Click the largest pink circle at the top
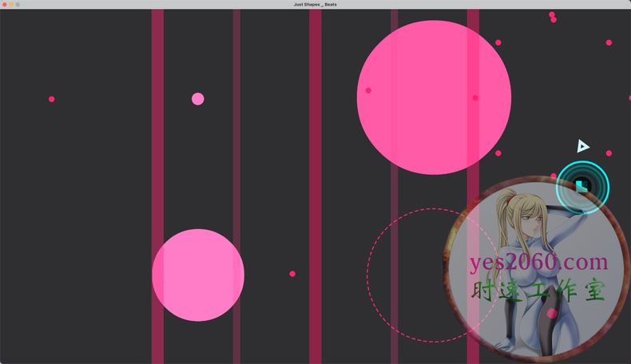 point(434,97)
